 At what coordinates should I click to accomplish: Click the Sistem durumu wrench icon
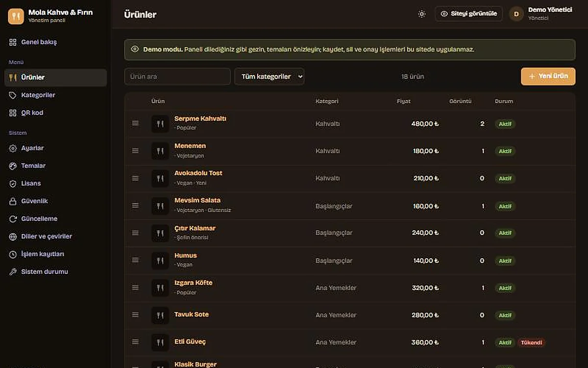[x=13, y=272]
